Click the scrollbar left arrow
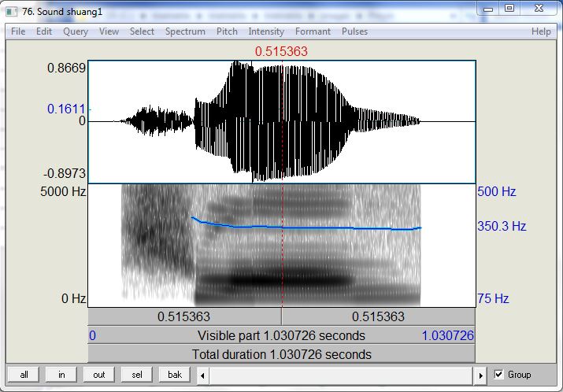The height and width of the screenshot is (392, 563). pyautogui.click(x=202, y=375)
